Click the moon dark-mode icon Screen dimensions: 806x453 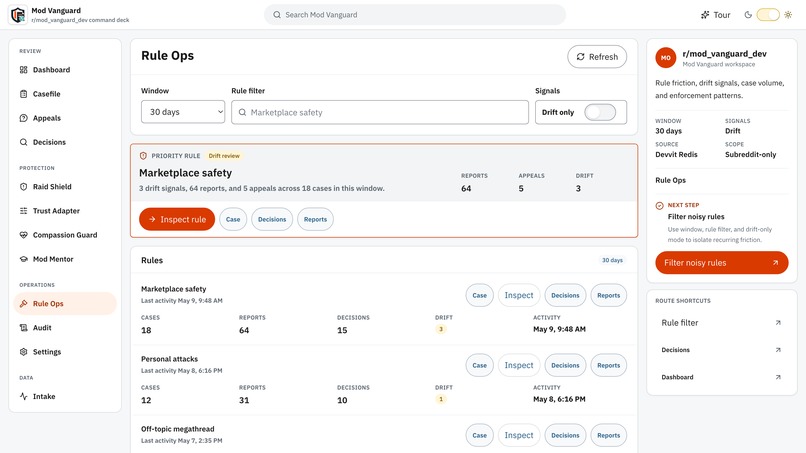[x=748, y=15]
